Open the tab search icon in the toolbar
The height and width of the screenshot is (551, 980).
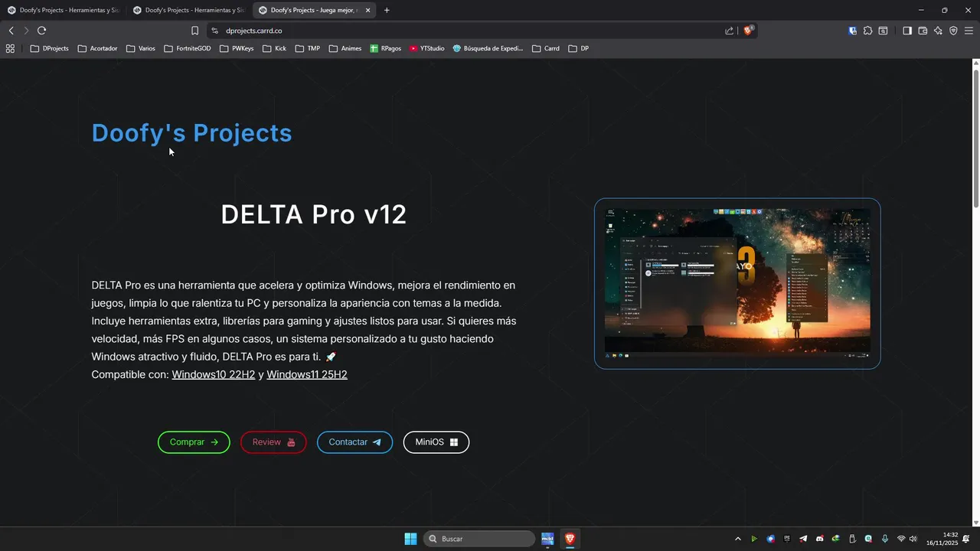click(883, 31)
